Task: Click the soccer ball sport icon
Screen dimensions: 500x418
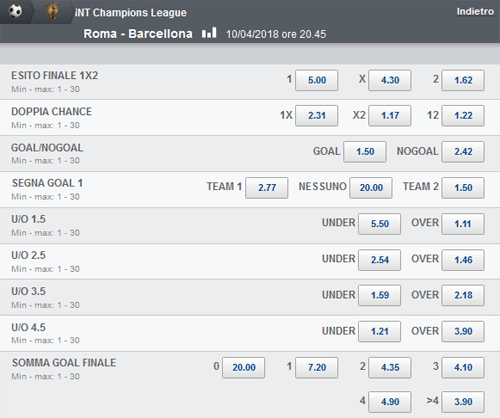Action: 15,11
